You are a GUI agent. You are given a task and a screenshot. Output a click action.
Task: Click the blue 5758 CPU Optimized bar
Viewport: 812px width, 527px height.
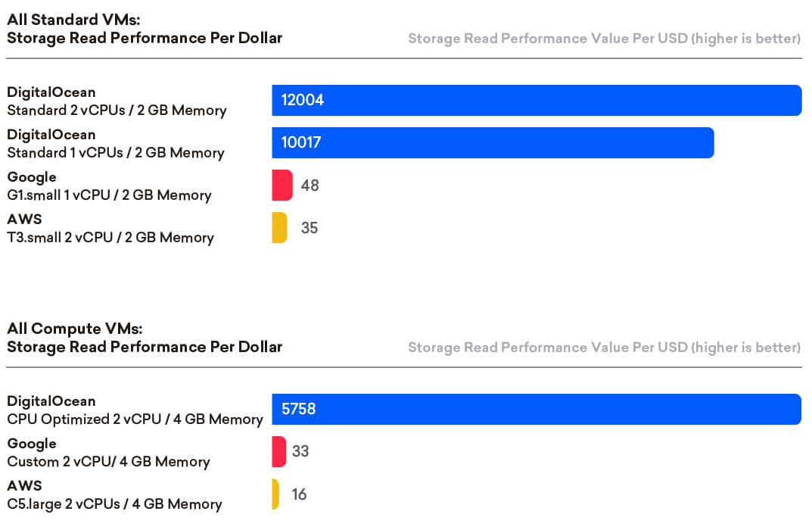click(536, 410)
